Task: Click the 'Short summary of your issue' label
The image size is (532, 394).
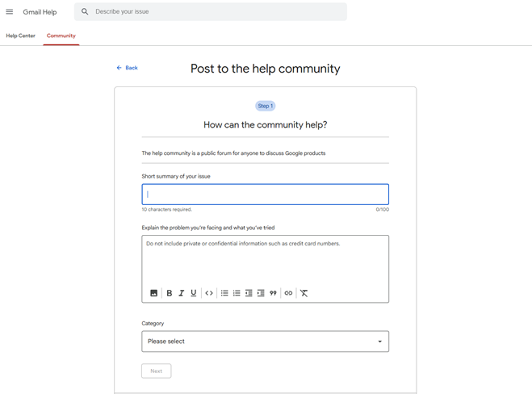Action: click(x=176, y=177)
